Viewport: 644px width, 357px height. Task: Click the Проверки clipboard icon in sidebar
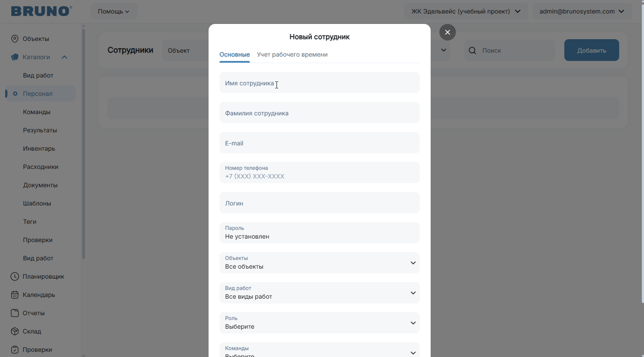pyautogui.click(x=15, y=350)
